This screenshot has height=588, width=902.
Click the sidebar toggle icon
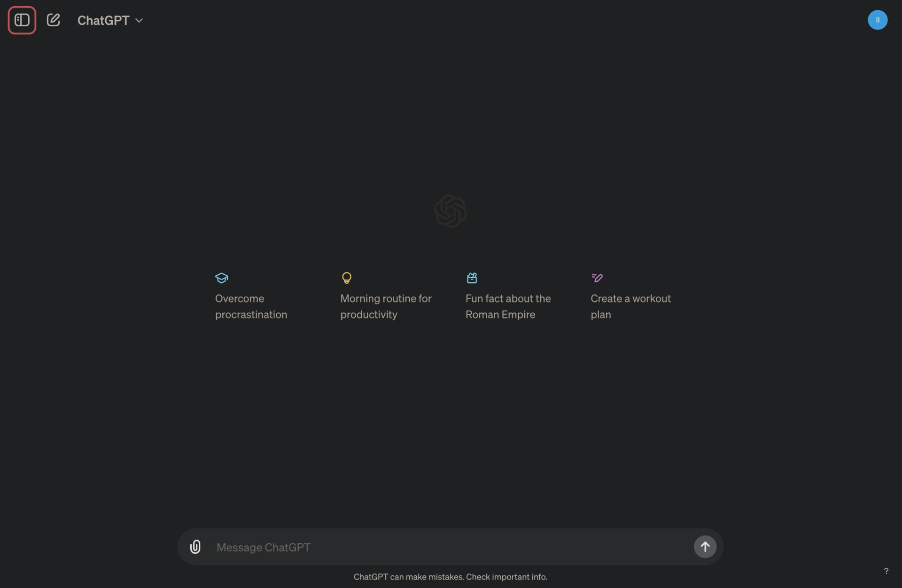point(22,19)
